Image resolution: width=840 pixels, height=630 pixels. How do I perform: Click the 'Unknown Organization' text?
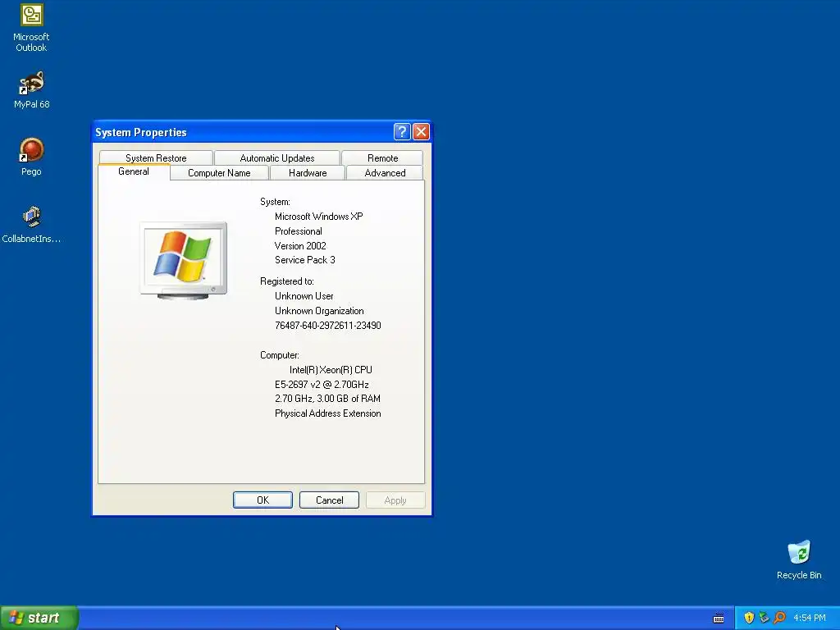coord(319,311)
